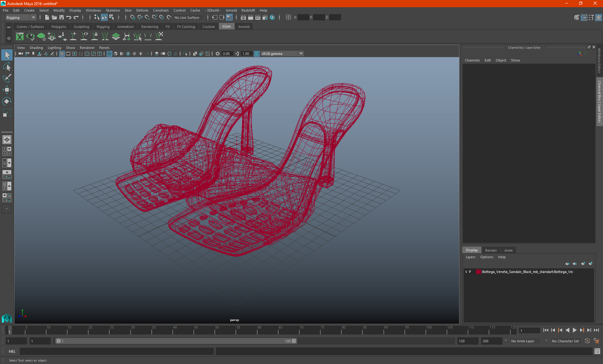The width and height of the screenshot is (603, 364).
Task: Click the XGen green X shelf icon
Action: coord(20,37)
